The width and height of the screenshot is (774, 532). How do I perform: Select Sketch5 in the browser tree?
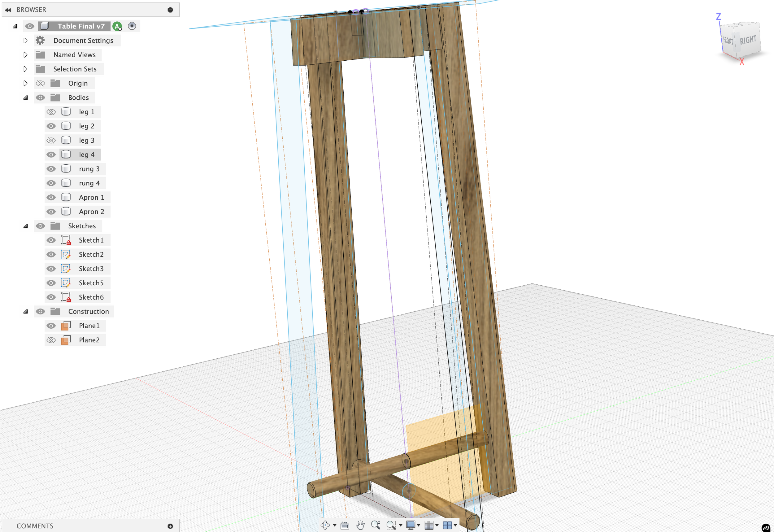click(91, 283)
